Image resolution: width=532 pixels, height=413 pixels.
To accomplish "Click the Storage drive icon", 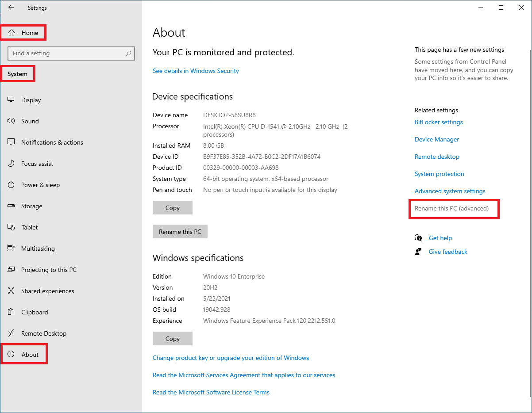I will pos(11,206).
